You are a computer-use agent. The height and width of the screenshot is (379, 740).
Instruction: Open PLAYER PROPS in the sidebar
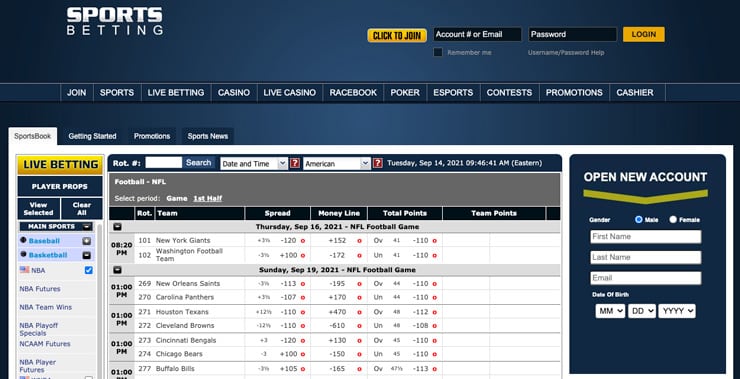tap(60, 186)
